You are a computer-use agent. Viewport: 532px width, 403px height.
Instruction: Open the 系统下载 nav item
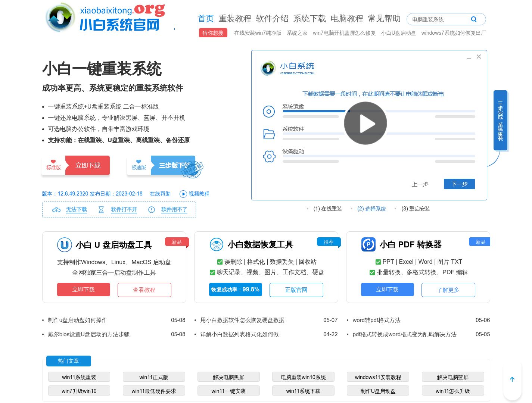(x=309, y=19)
